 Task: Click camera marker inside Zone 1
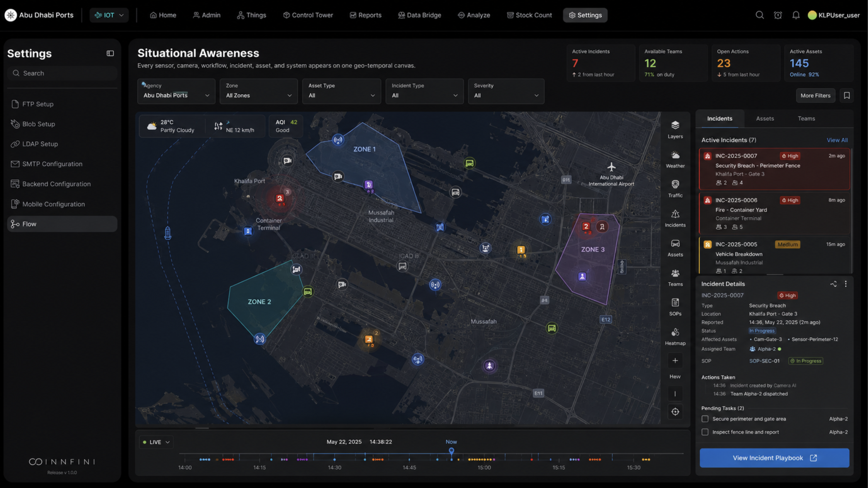coord(338,176)
